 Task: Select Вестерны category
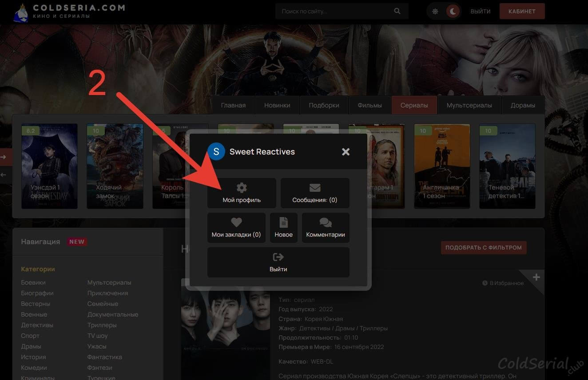pos(36,304)
